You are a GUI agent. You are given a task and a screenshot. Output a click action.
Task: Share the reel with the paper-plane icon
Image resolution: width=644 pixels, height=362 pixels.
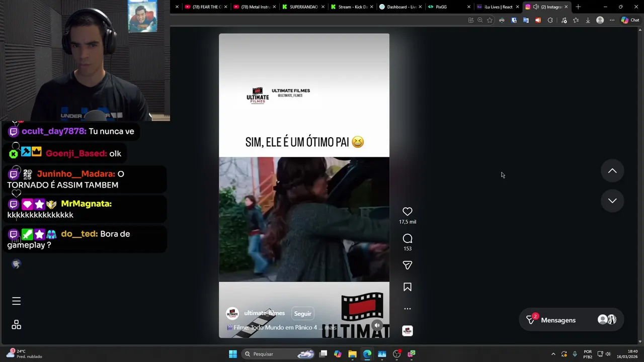408,265
